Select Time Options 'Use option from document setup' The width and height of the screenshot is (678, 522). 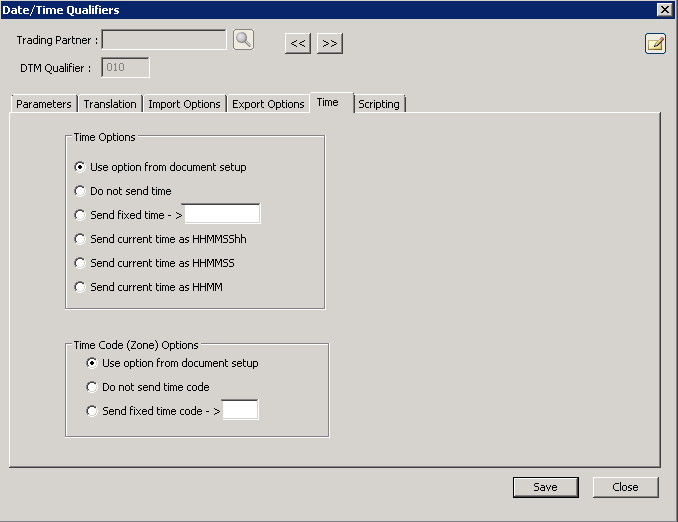(x=81, y=167)
